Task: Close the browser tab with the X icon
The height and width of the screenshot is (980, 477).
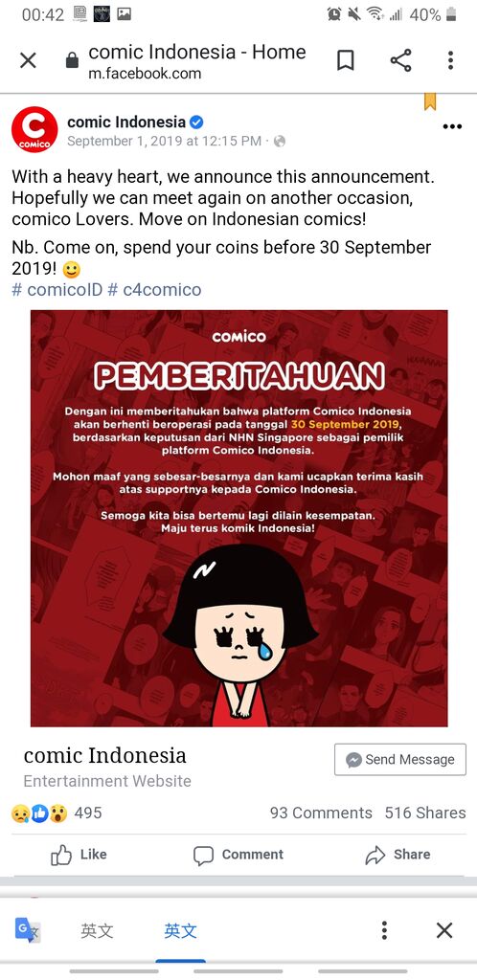Action: tap(28, 60)
